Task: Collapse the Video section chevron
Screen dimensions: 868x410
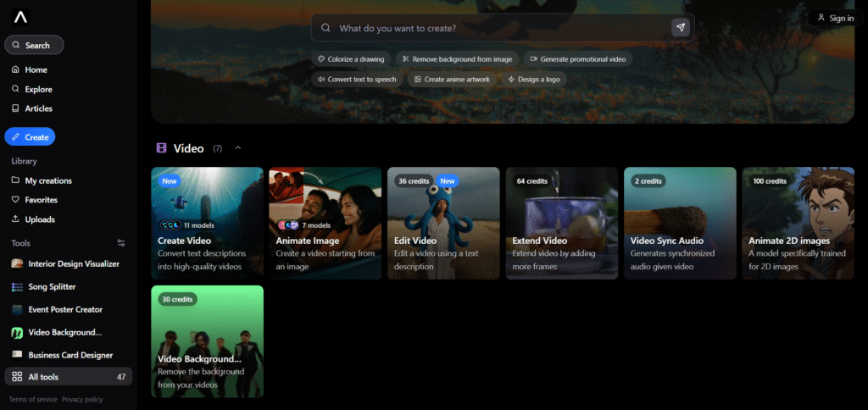Action: coord(238,148)
